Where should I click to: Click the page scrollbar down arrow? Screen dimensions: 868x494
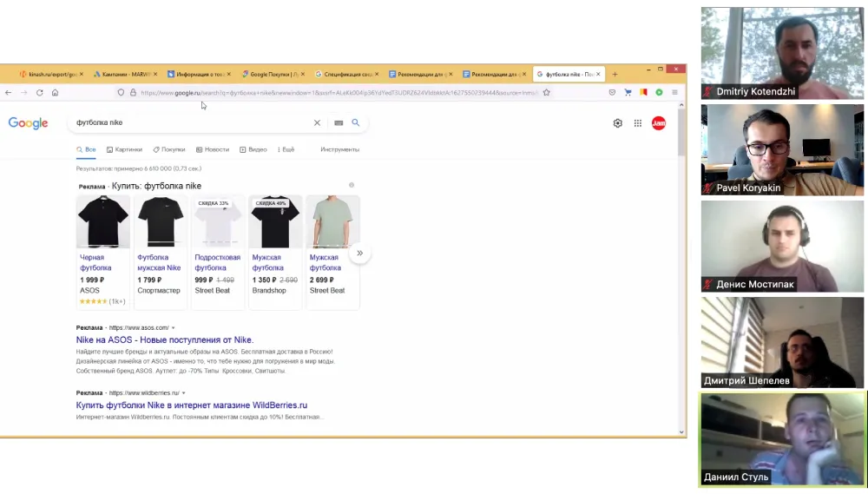coord(681,432)
